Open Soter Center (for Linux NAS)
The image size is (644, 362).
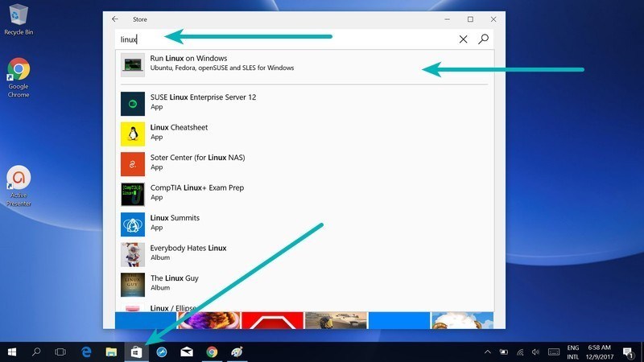pos(196,162)
